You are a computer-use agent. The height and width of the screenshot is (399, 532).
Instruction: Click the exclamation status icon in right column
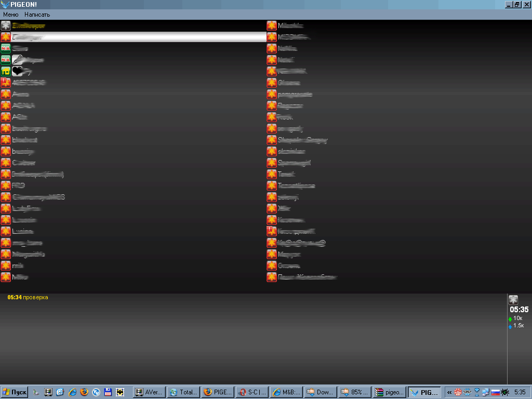click(x=272, y=231)
